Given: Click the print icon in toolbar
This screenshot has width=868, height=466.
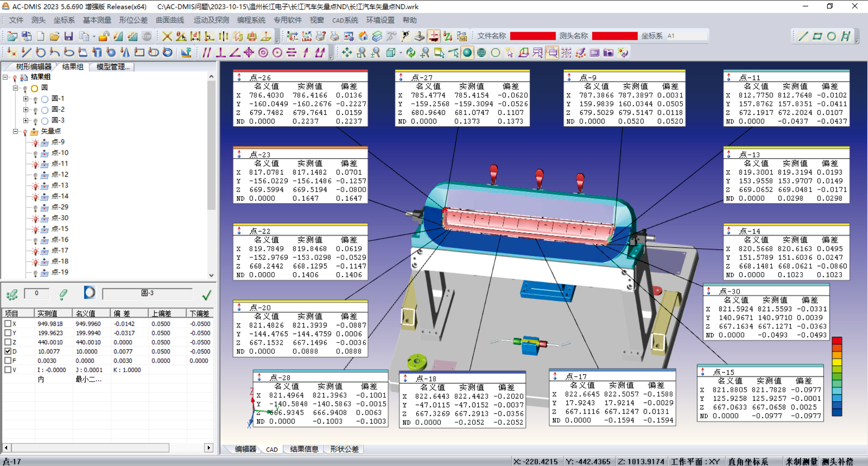Looking at the screenshot, I should pos(335,36).
